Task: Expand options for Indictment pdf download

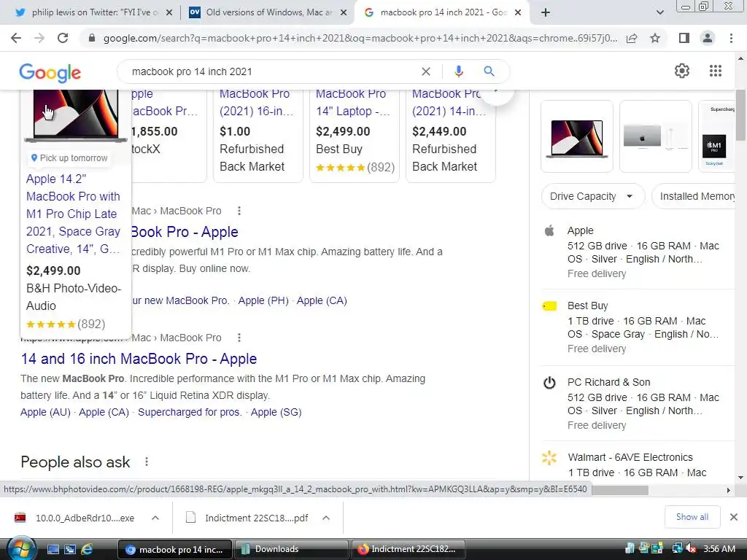Action: pos(326,518)
